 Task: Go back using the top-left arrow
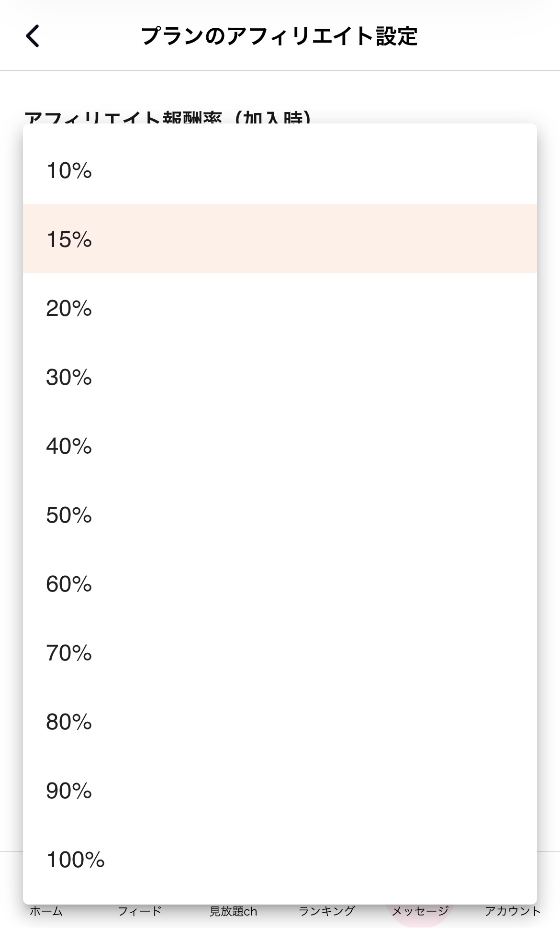click(x=33, y=36)
